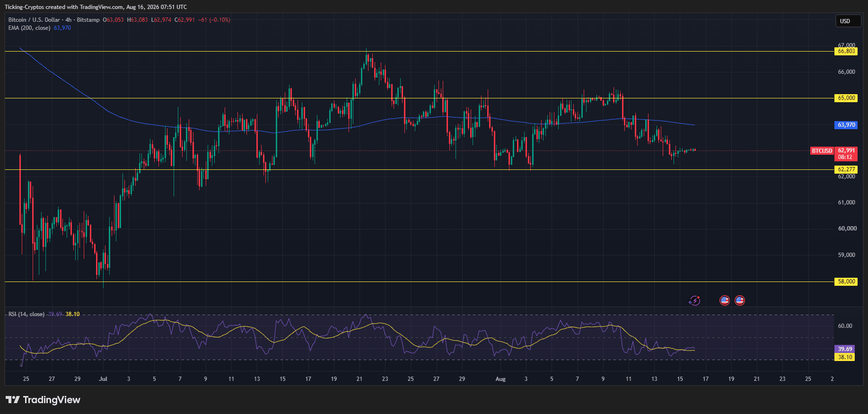Screen dimensions: 868x414
Task: Click the yellow 62,277 price label
Action: [x=846, y=169]
